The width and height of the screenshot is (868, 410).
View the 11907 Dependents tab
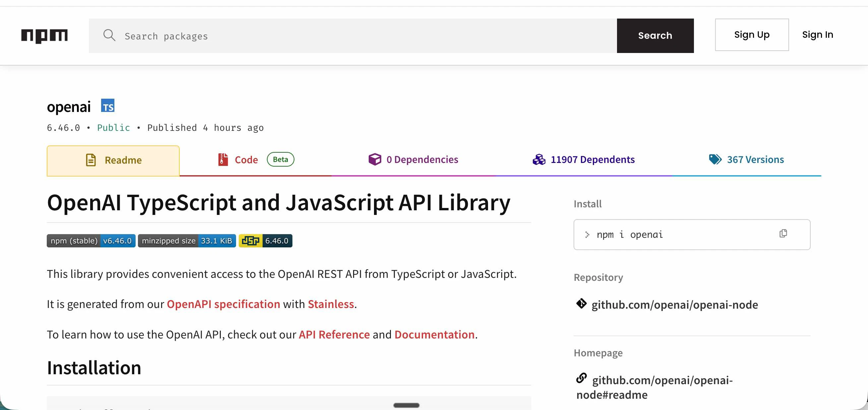pos(584,160)
